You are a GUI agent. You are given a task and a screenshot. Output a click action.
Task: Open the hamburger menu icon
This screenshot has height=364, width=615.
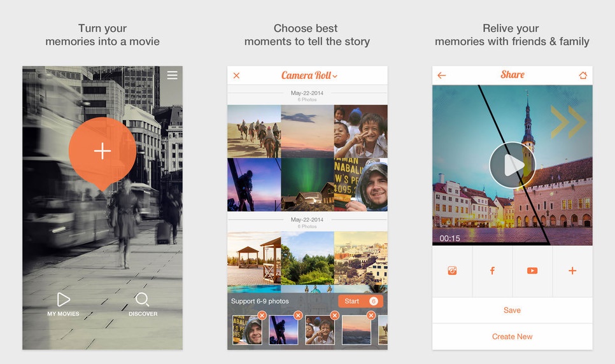[172, 75]
